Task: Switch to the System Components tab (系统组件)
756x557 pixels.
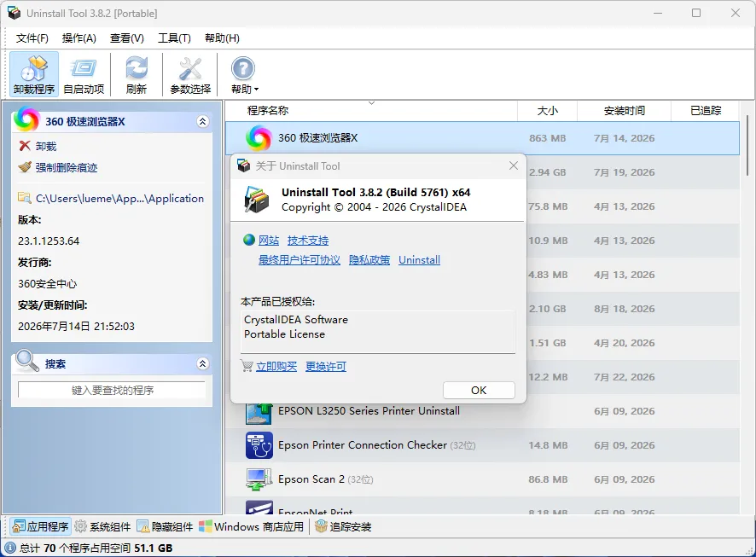Action: pos(102,526)
